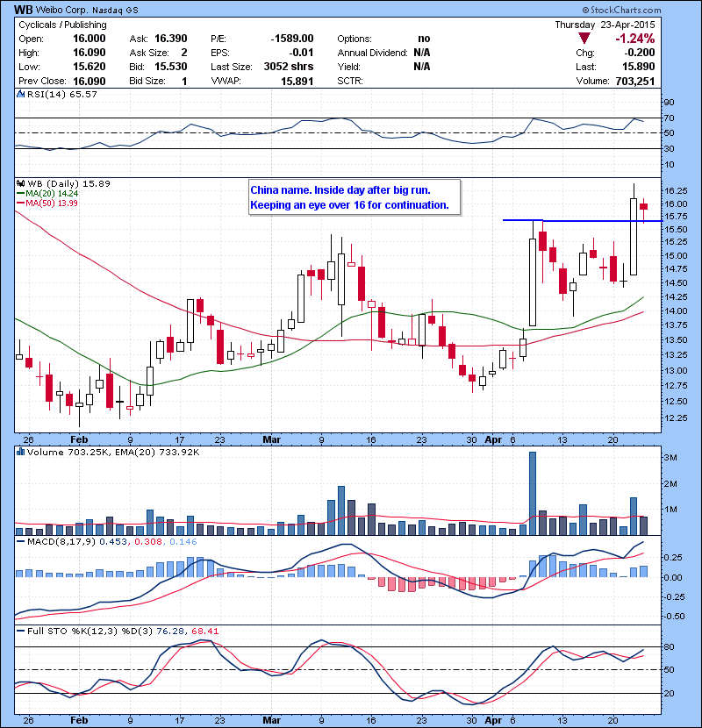Click the red down-triangle change indicator
The image size is (702, 728).
coord(584,38)
